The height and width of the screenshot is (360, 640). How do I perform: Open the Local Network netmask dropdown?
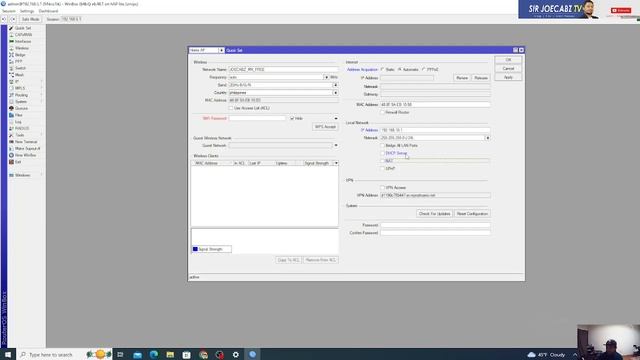pyautogui.click(x=488, y=138)
